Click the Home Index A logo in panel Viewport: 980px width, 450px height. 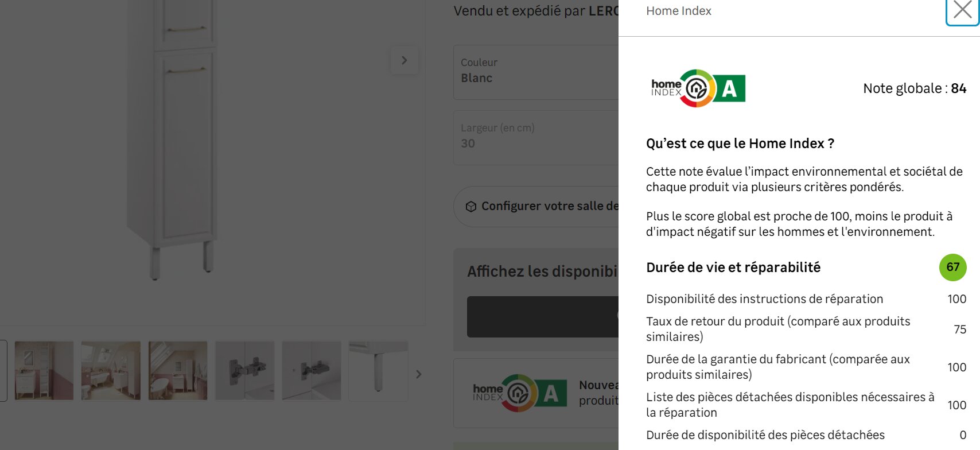pyautogui.click(x=698, y=88)
